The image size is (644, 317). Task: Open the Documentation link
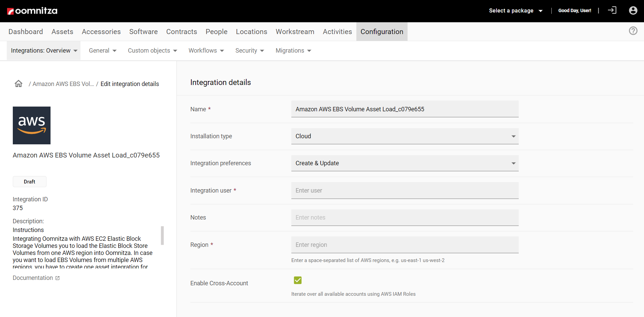click(33, 278)
